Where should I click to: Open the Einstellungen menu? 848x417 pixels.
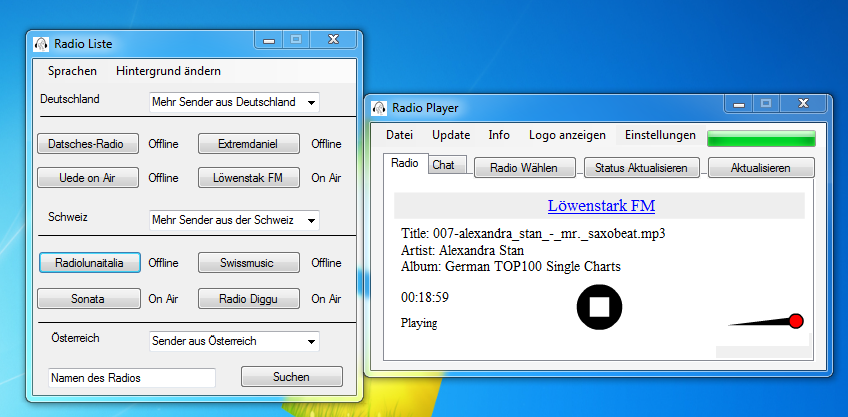click(660, 135)
